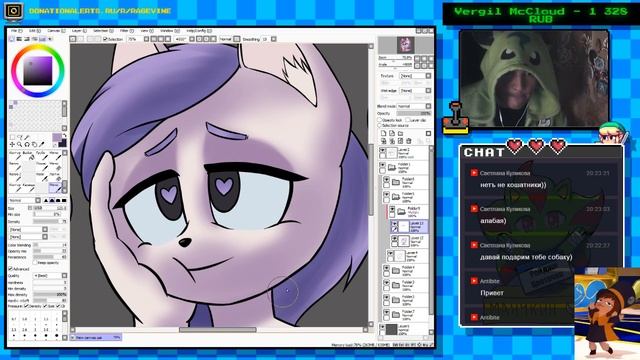This screenshot has height=360, width=640.
Task: Adjust the brush Density slider
Action: 50,221
